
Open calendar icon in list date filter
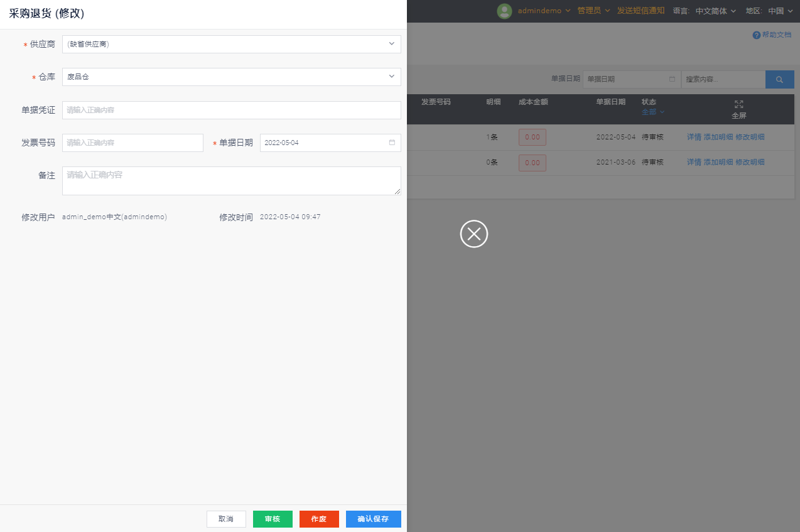point(672,79)
